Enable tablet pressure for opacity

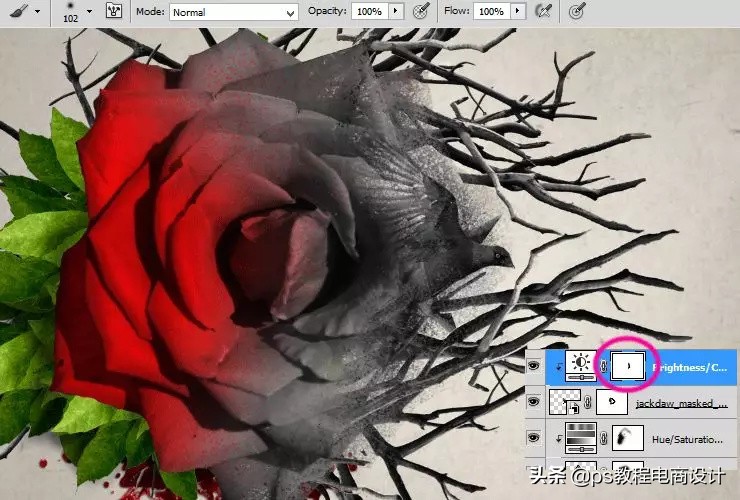421,11
